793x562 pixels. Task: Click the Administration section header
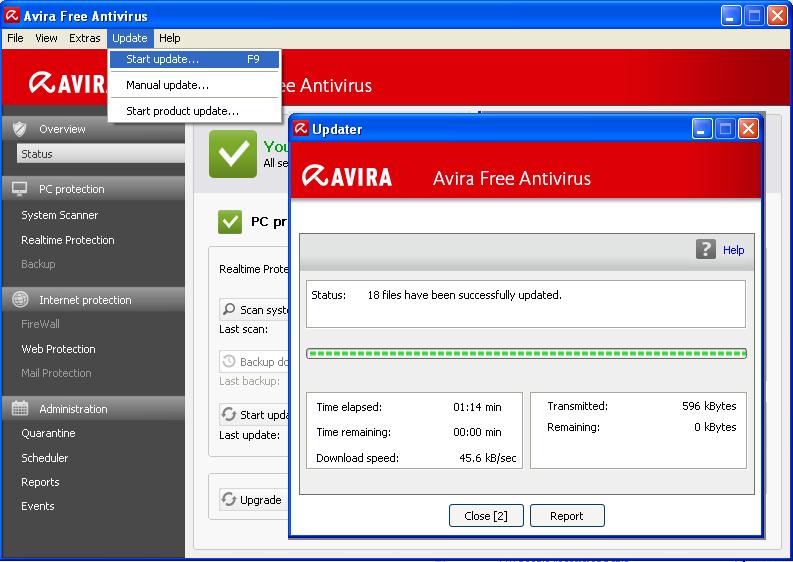94,408
